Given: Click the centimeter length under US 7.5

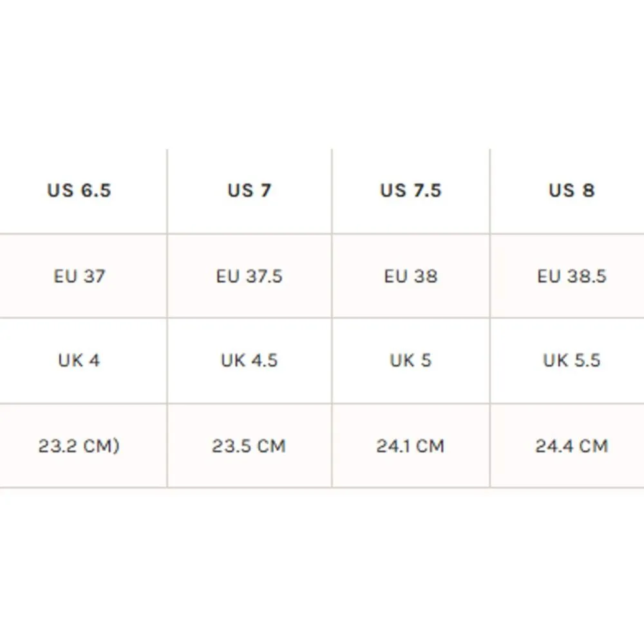Looking at the screenshot, I should 410,446.
